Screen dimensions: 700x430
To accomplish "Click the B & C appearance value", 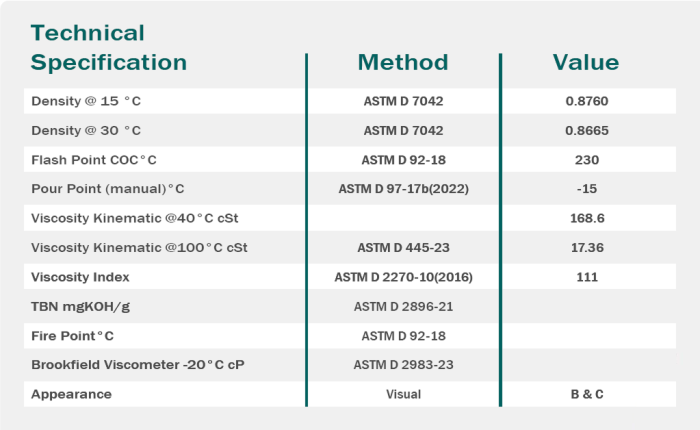I will coord(587,394).
